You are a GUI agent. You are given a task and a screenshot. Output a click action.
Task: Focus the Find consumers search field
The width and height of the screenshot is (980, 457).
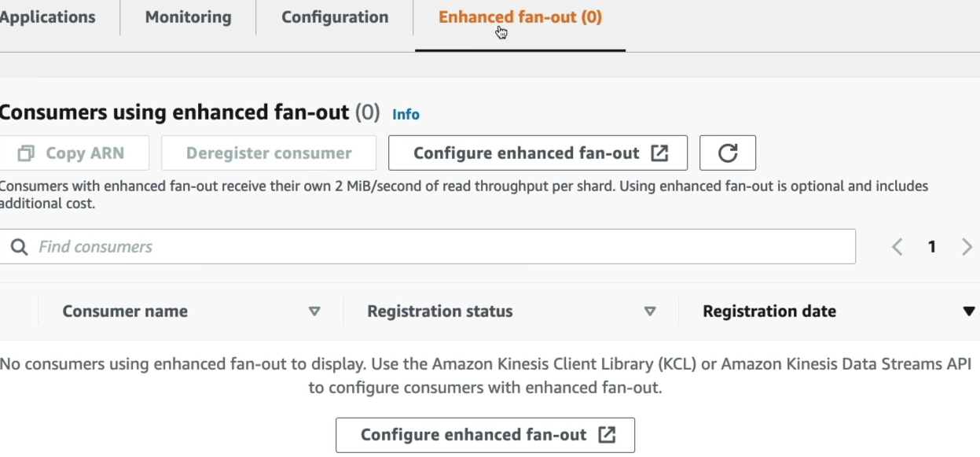428,247
